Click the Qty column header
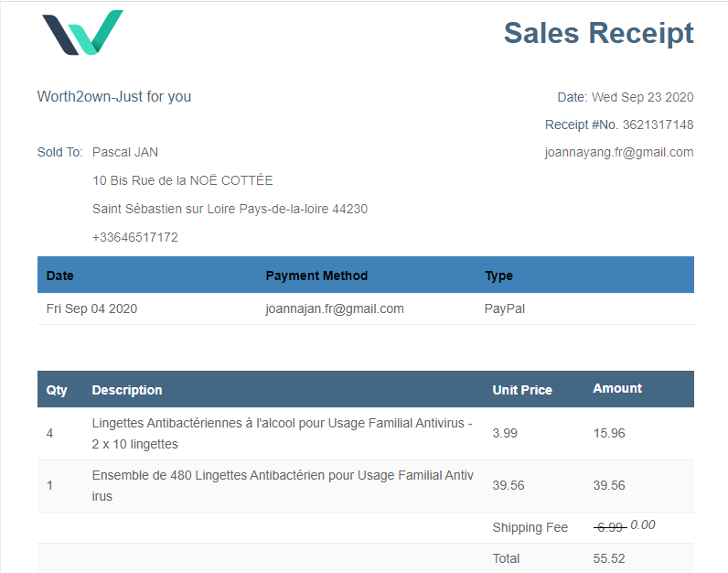Image resolution: width=728 pixels, height=573 pixels. coord(57,390)
